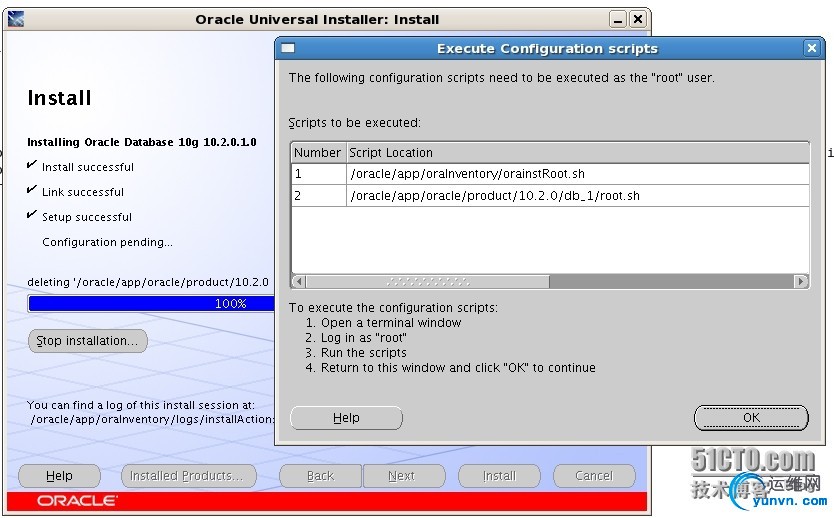Open Help in the Oracle Universal Installer window

59,476
